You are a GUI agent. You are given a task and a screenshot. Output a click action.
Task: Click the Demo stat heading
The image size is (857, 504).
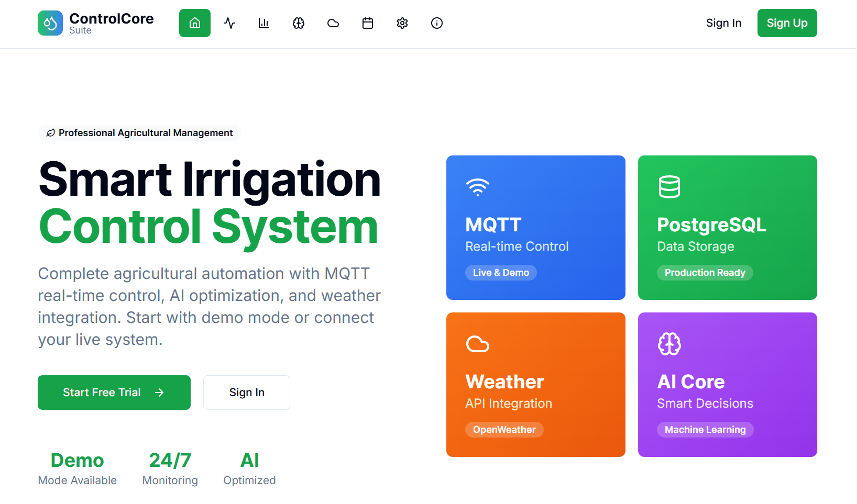(78, 461)
